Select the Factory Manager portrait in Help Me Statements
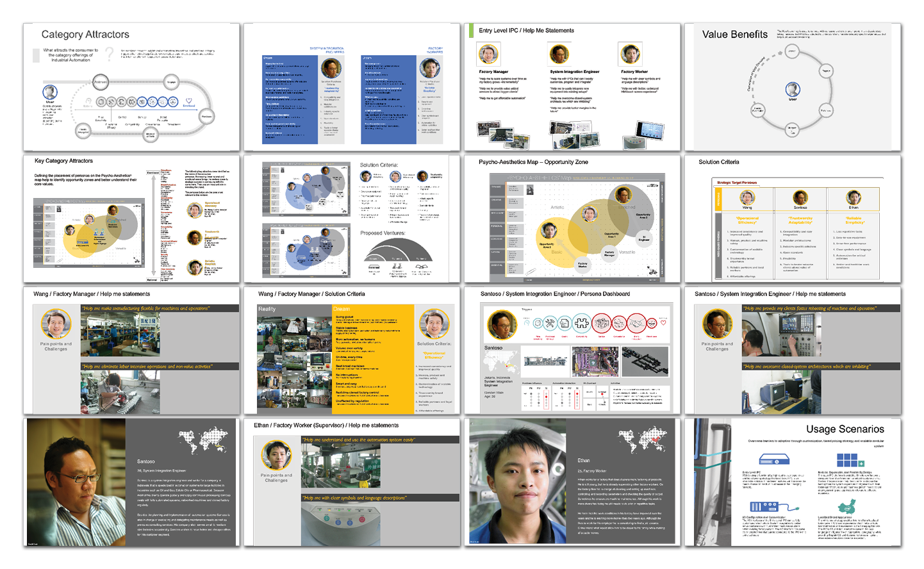 pos(488,54)
